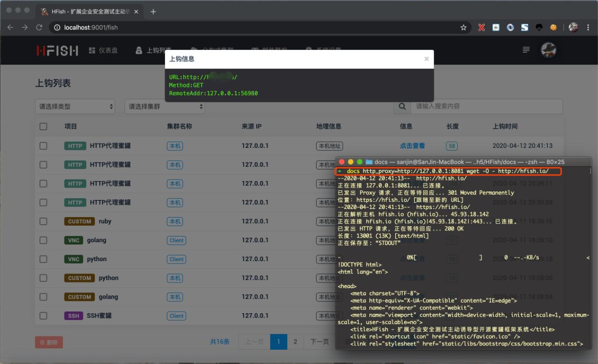Click the 上钩时间 column header
Image resolution: width=598 pixels, height=364 pixels.
pyautogui.click(x=505, y=127)
